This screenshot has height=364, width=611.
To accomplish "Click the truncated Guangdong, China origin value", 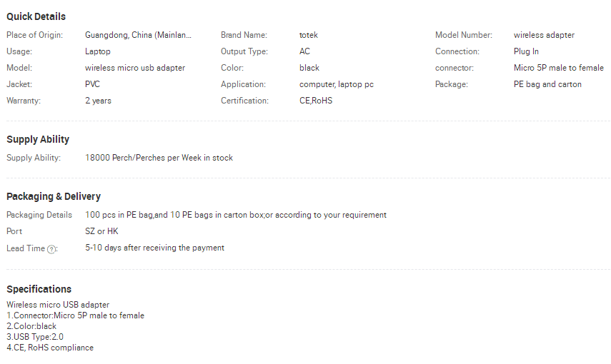I will point(138,35).
